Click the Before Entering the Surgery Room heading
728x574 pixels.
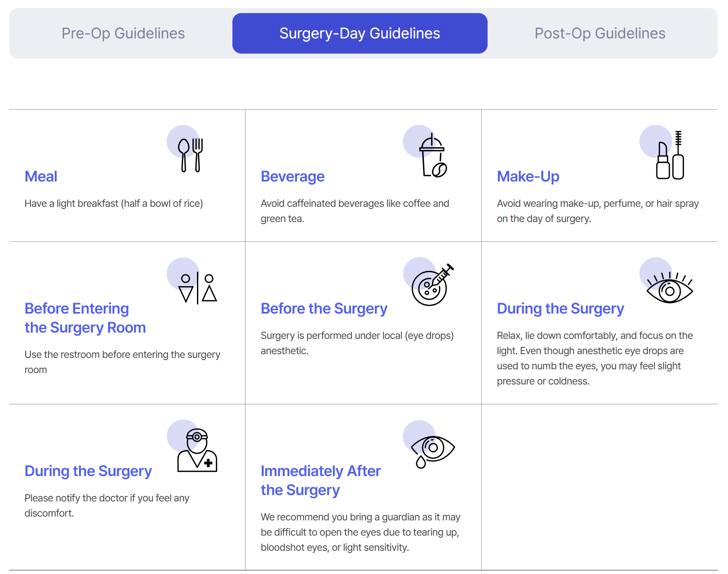(85, 318)
